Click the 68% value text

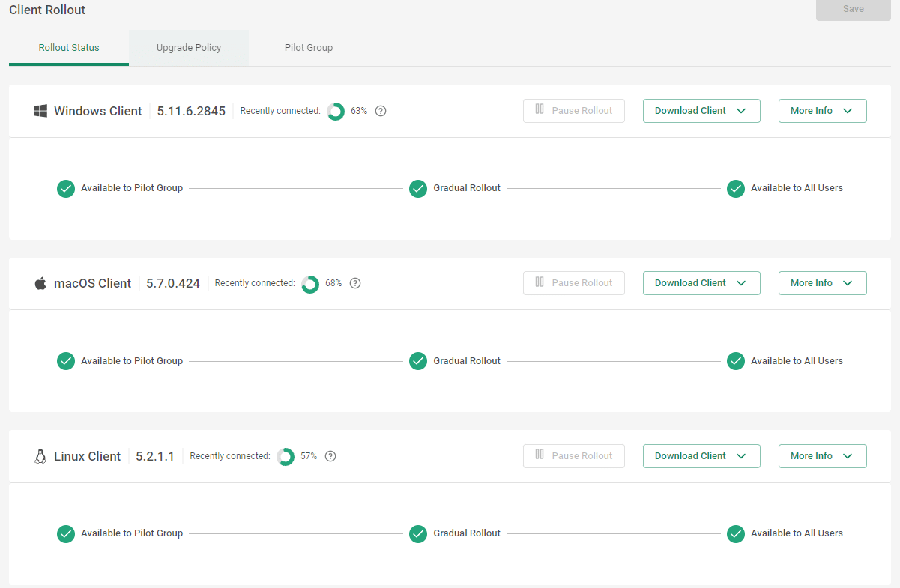[333, 283]
